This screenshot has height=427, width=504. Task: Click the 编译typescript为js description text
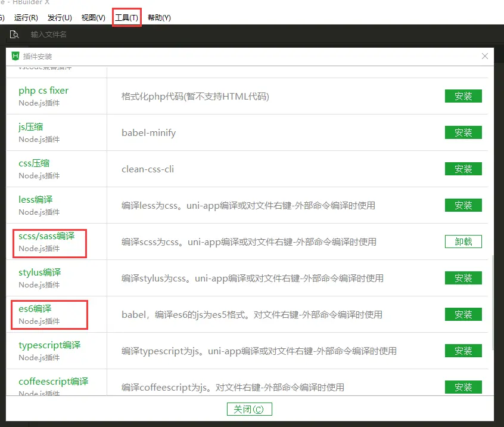point(259,351)
